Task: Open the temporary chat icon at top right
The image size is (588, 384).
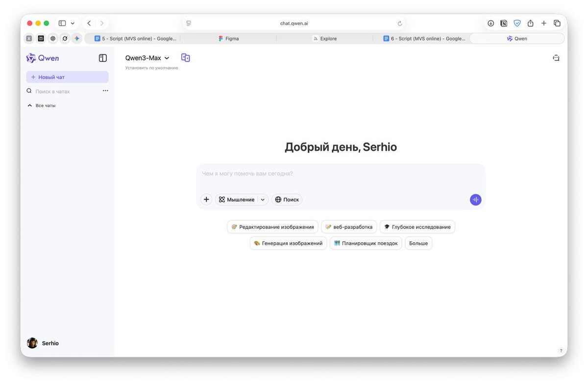Action: tap(556, 58)
